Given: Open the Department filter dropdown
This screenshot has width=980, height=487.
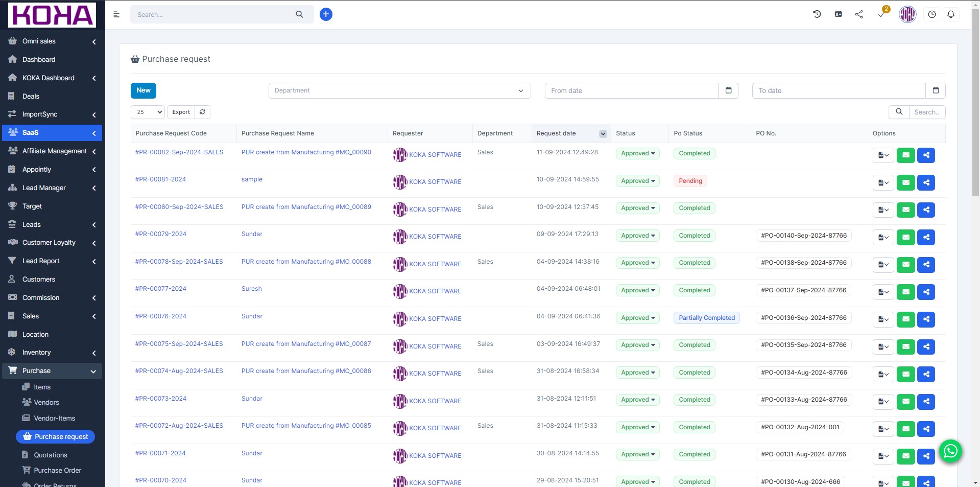Looking at the screenshot, I should pyautogui.click(x=399, y=90).
